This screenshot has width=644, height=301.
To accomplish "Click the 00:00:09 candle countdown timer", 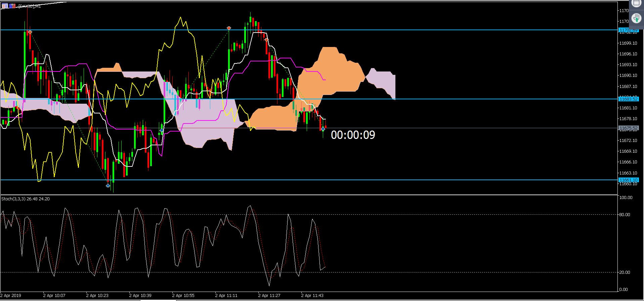I will (353, 135).
